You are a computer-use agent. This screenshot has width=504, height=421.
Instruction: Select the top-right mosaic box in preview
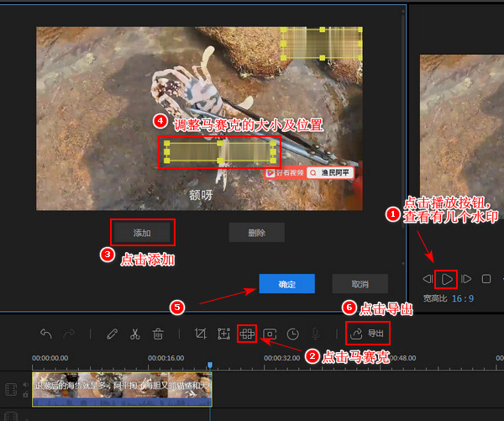[322, 44]
